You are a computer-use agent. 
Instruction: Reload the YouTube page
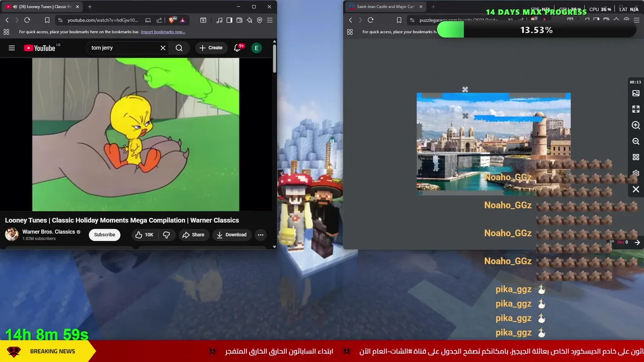(x=27, y=20)
